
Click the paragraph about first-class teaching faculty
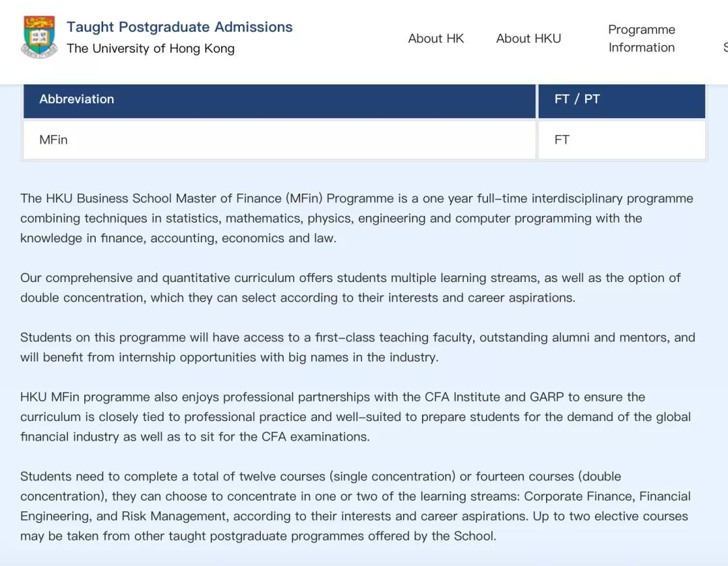(357, 347)
